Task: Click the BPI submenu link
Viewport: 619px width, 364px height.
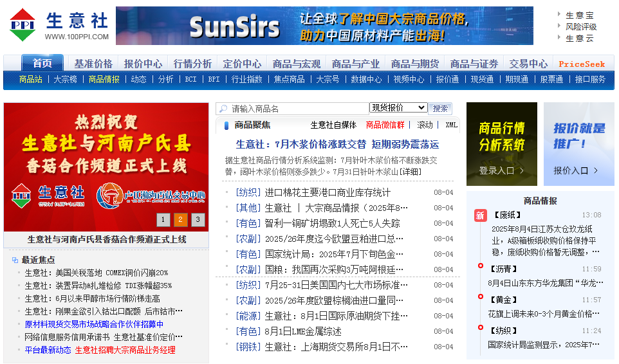Action: [214, 79]
